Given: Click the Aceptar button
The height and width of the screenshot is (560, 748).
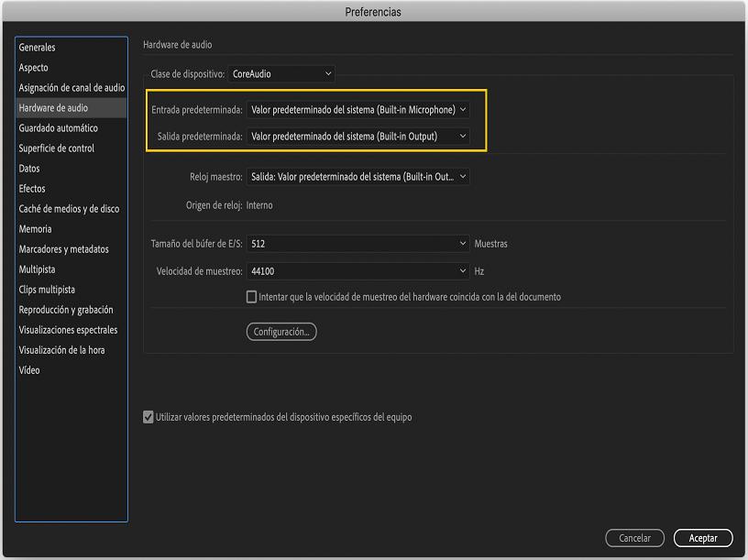Looking at the screenshot, I should (x=702, y=538).
